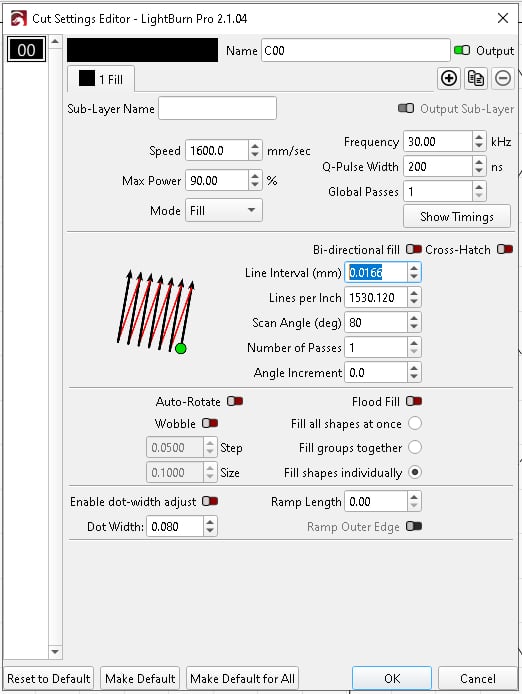Toggle the layer Output switch

(x=462, y=50)
